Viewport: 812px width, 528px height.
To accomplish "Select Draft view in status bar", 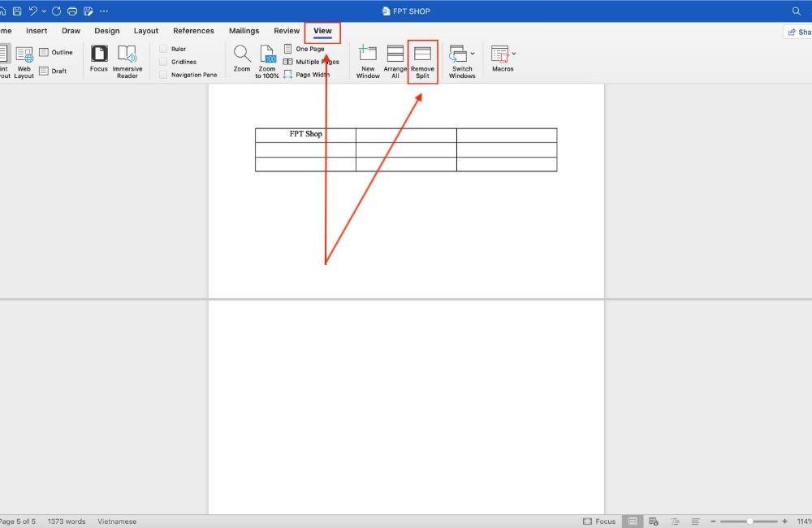I will pos(696,522).
